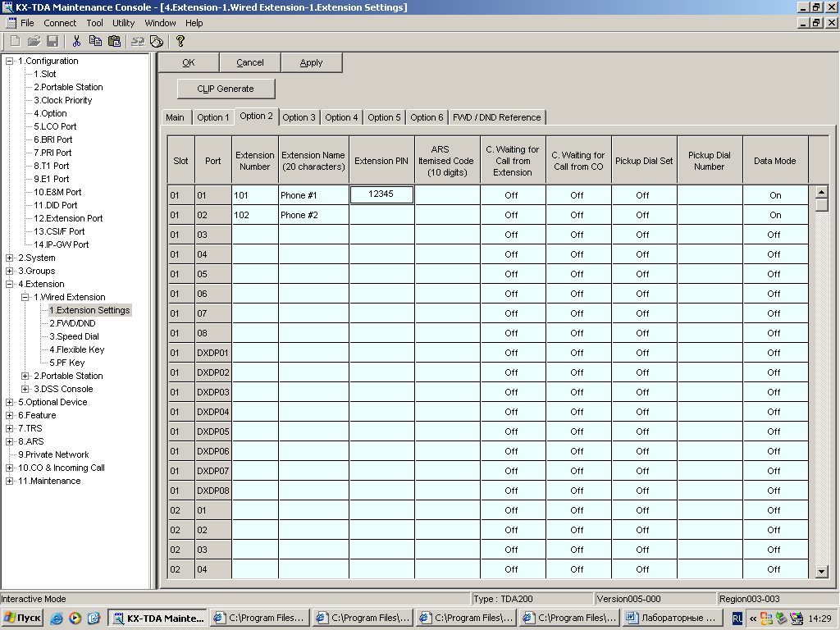This screenshot has width=840, height=630.
Task: Click the table scrollbar down arrow
Action: [821, 572]
